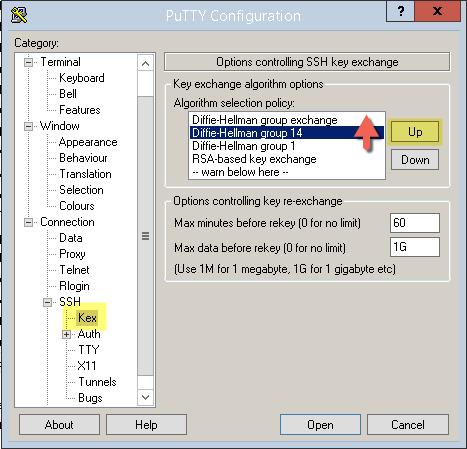The height and width of the screenshot is (449, 467).
Task: Select the Features category
Action: click(x=80, y=110)
